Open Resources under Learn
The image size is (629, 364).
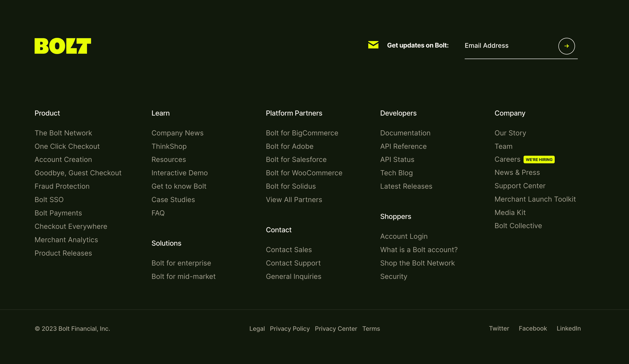(x=169, y=160)
